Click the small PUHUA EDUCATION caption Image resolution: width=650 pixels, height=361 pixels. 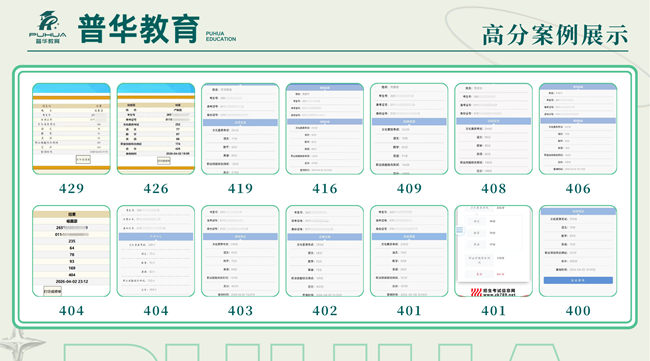coord(221,36)
